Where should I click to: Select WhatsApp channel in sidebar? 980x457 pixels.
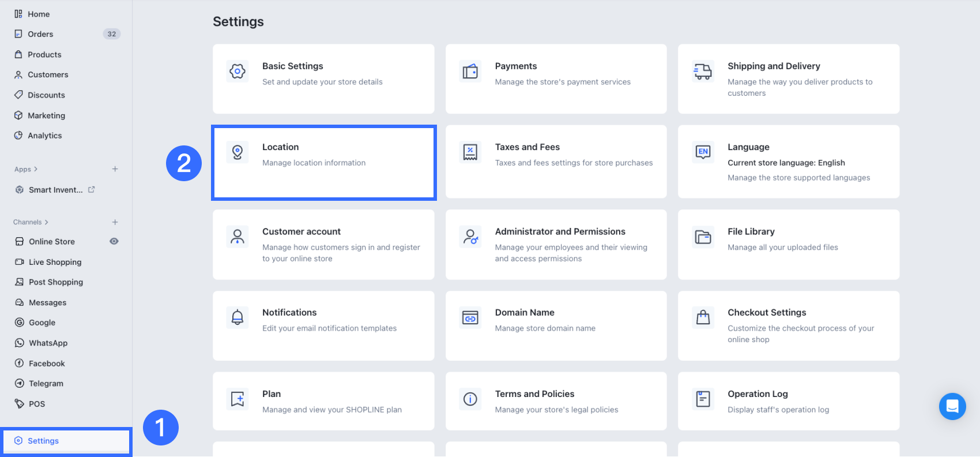tap(48, 343)
